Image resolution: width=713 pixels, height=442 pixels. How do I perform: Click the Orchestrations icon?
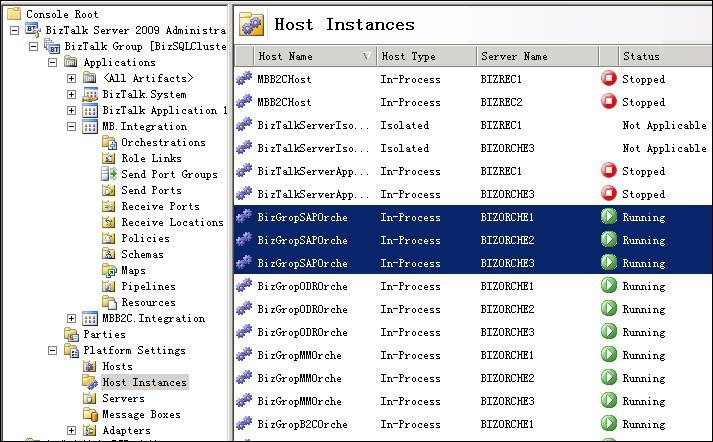109,142
